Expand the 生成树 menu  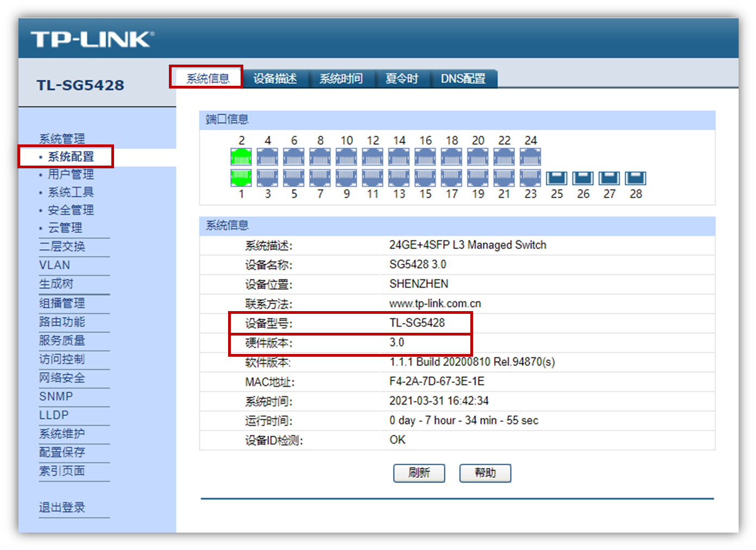tap(56, 284)
